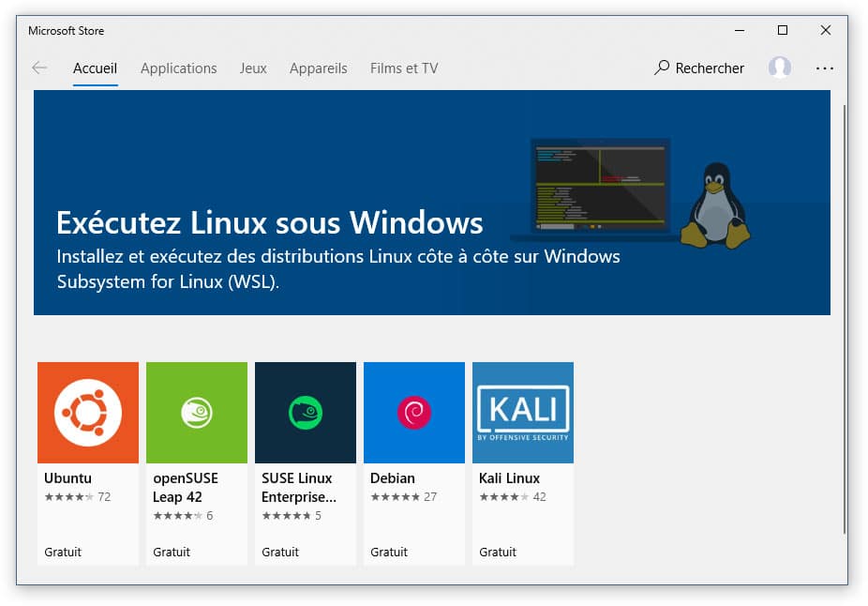Go to Films et TV tab
Viewport: 868px width, 606px height.
click(404, 68)
